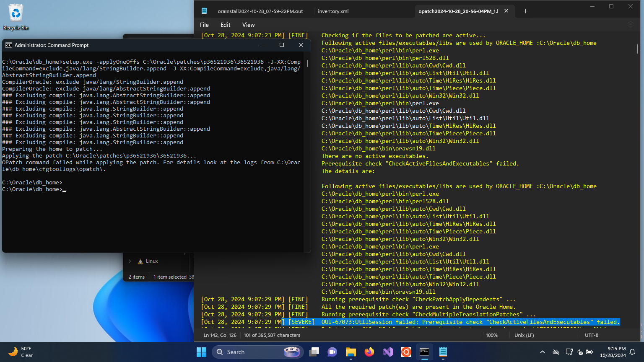Open Command Prompt title bar system menu
This screenshot has width=644, height=362.
[x=8, y=45]
